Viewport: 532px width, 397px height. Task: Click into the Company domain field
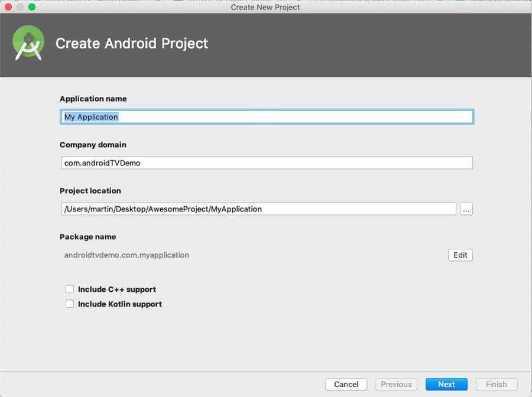pos(267,162)
